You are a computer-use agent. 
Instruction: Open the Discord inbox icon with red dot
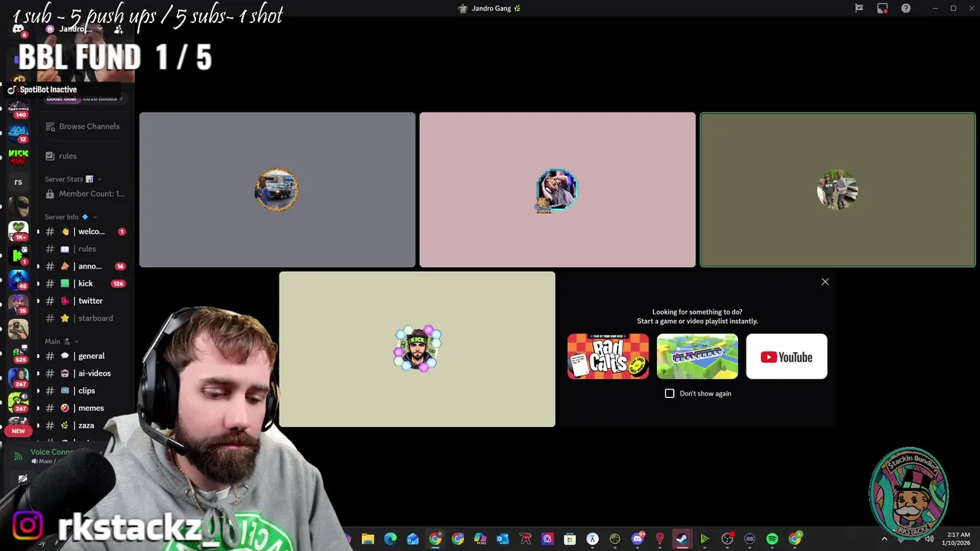click(883, 8)
